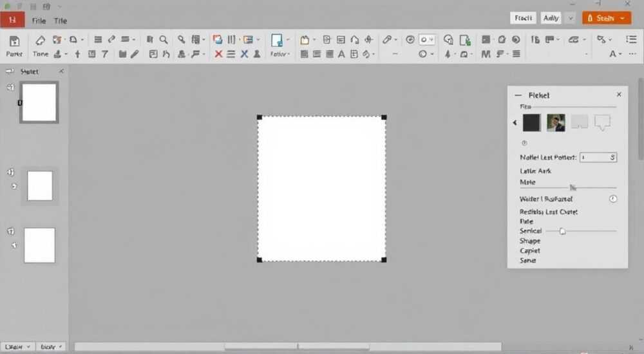644x354 pixels.
Task: Click the italic 7 icon in second row
Action: [105, 54]
